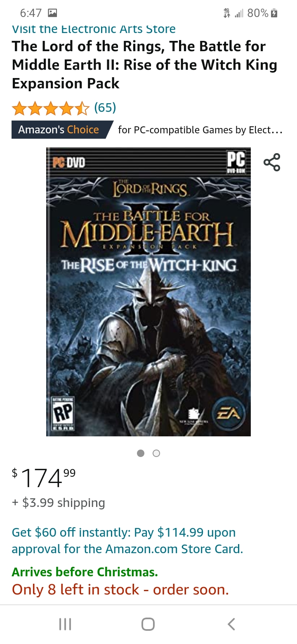Open PC-compatible Games category link
This screenshot has width=297, height=644.
point(200,130)
